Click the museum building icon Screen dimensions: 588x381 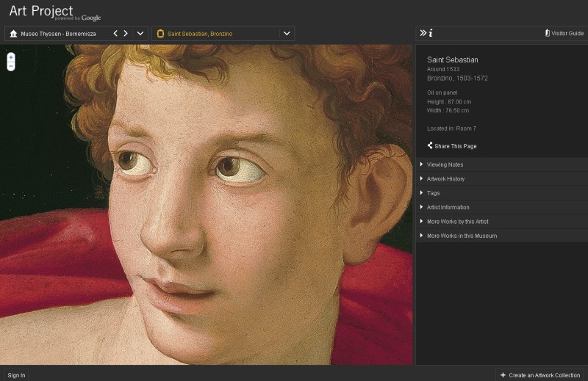tap(13, 34)
